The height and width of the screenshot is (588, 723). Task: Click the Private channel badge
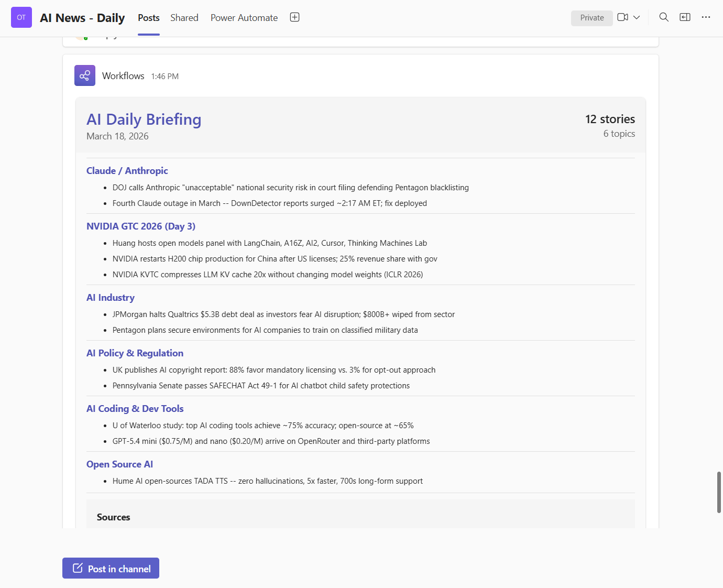point(591,18)
